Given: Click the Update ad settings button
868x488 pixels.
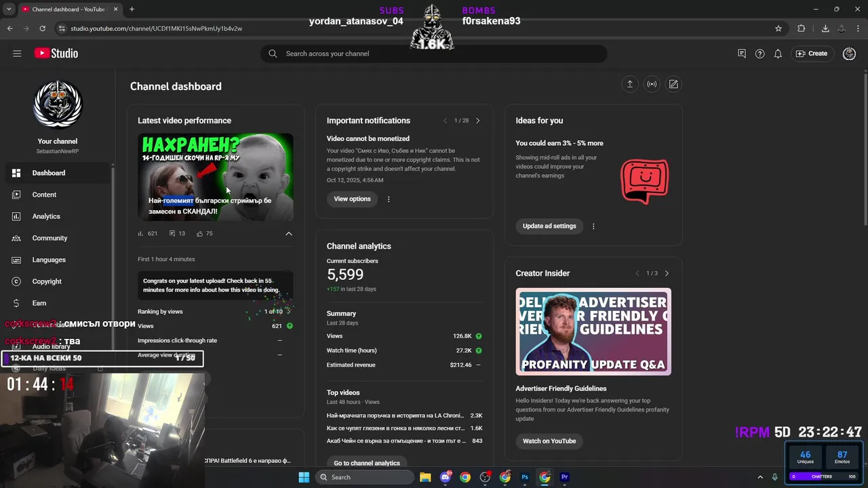Looking at the screenshot, I should [549, 226].
